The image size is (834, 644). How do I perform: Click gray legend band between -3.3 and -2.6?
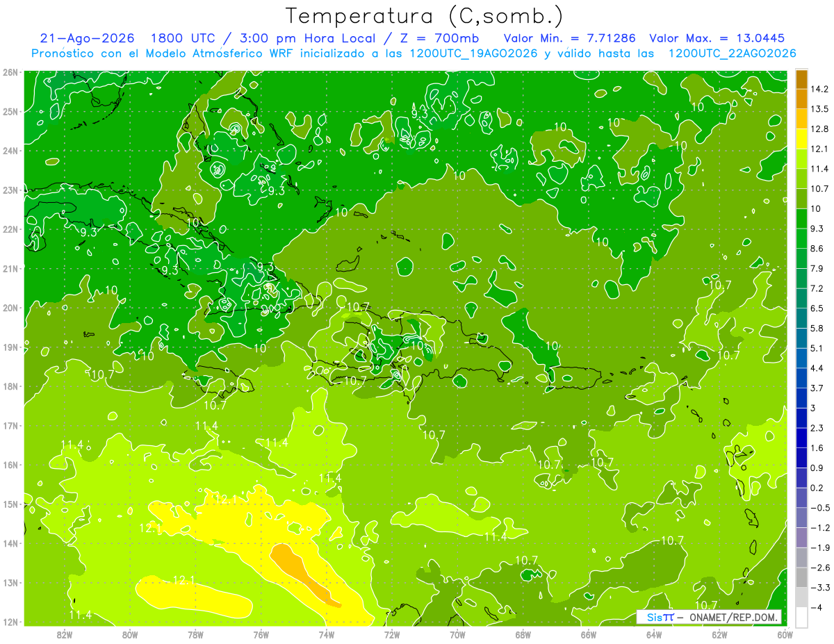click(801, 577)
